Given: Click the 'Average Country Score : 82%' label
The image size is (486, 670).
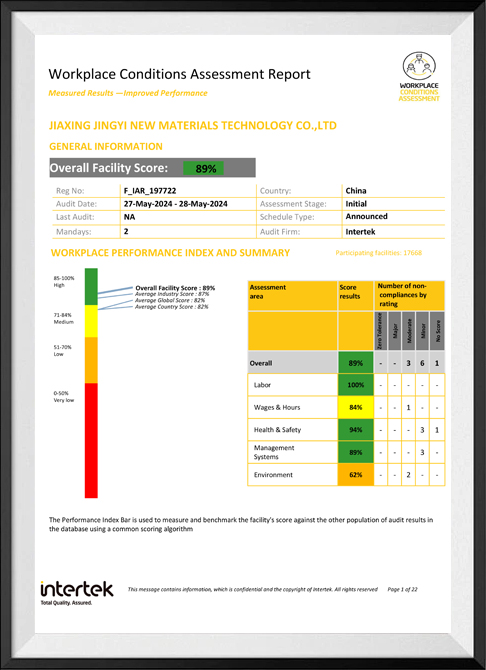Looking at the screenshot, I should (172, 307).
